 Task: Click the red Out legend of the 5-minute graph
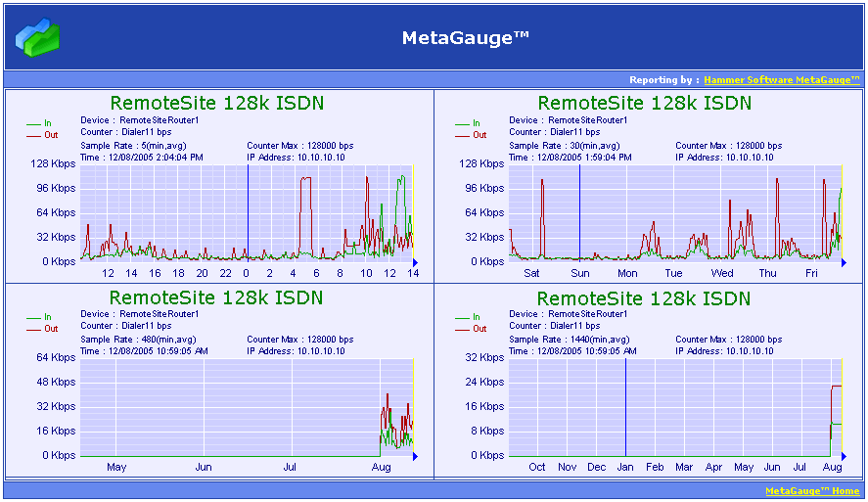coord(42,135)
